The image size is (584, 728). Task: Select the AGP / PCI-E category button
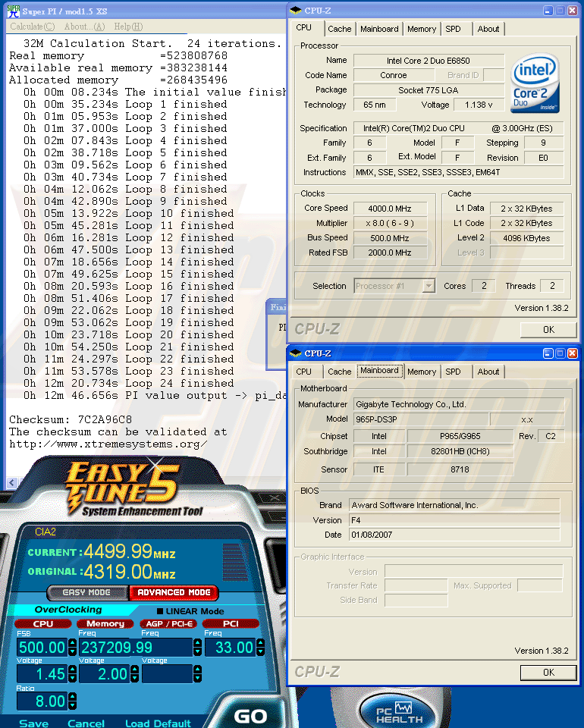[x=169, y=623]
